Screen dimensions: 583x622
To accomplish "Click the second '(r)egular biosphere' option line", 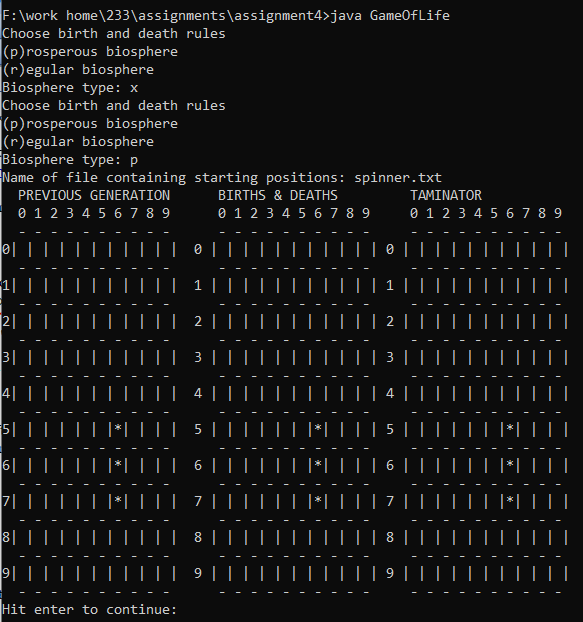I will [78, 142].
